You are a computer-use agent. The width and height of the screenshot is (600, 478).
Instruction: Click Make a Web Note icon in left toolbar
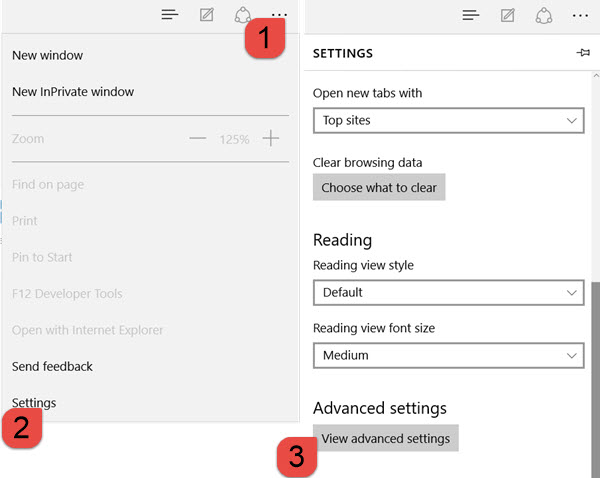click(207, 15)
